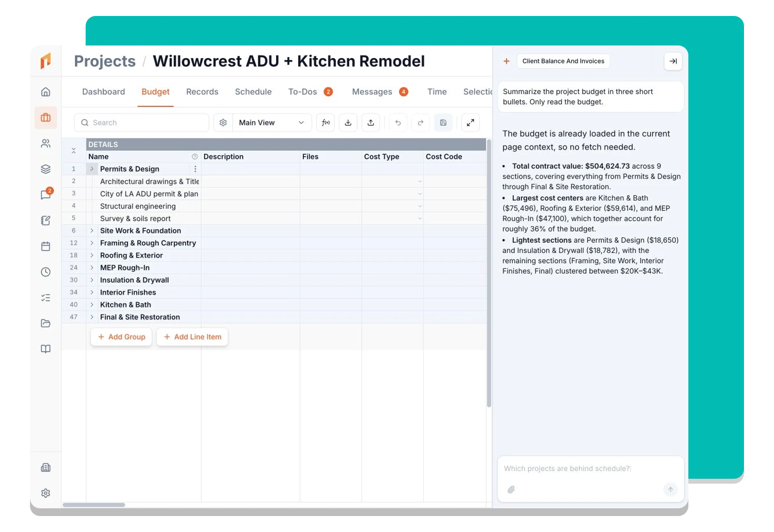Expand budget table to fullscreen
This screenshot has height=532, width=774.
point(470,122)
